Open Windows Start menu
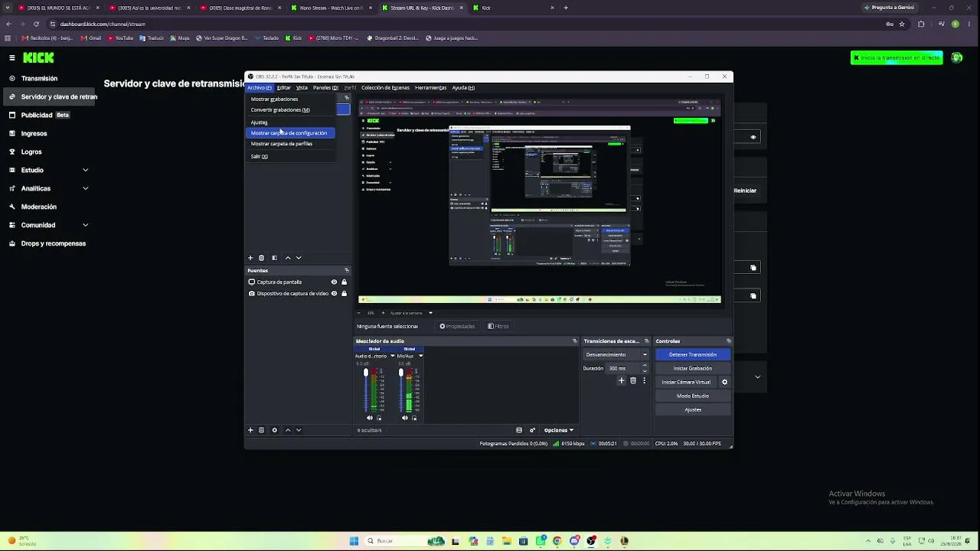Screen dimensions: 980x551 [x=354, y=541]
